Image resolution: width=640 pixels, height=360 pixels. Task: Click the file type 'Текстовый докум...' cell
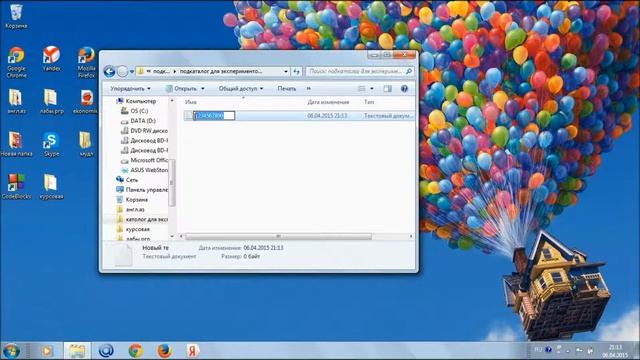(x=388, y=116)
